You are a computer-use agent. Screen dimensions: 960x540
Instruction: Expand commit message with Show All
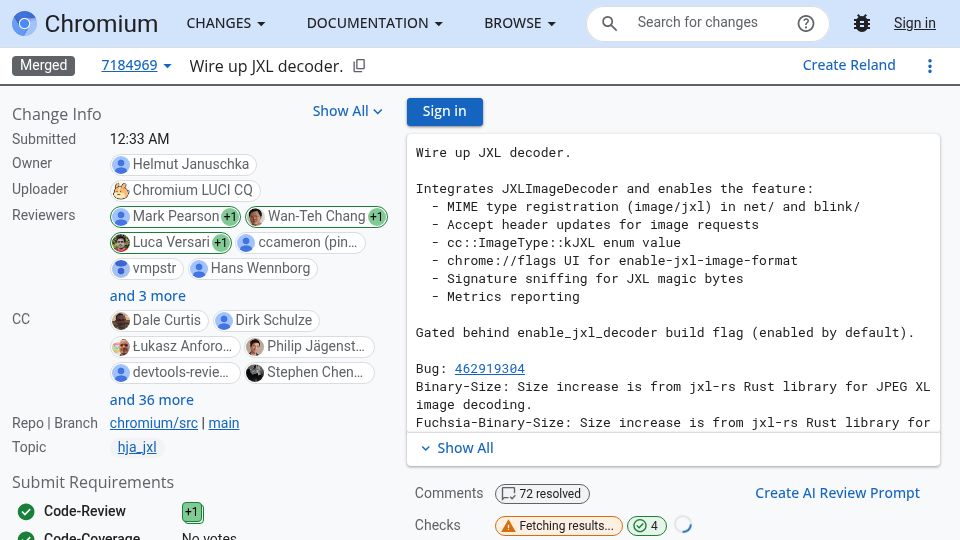(x=457, y=448)
